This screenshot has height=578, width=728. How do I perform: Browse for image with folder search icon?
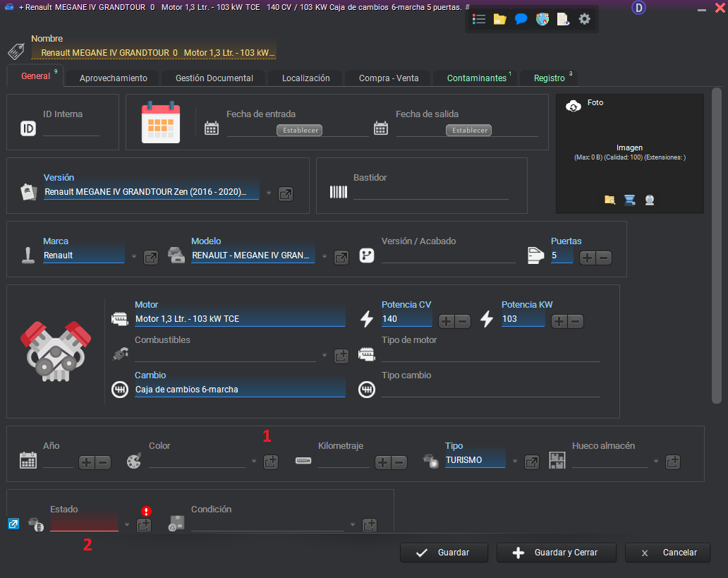tap(609, 200)
